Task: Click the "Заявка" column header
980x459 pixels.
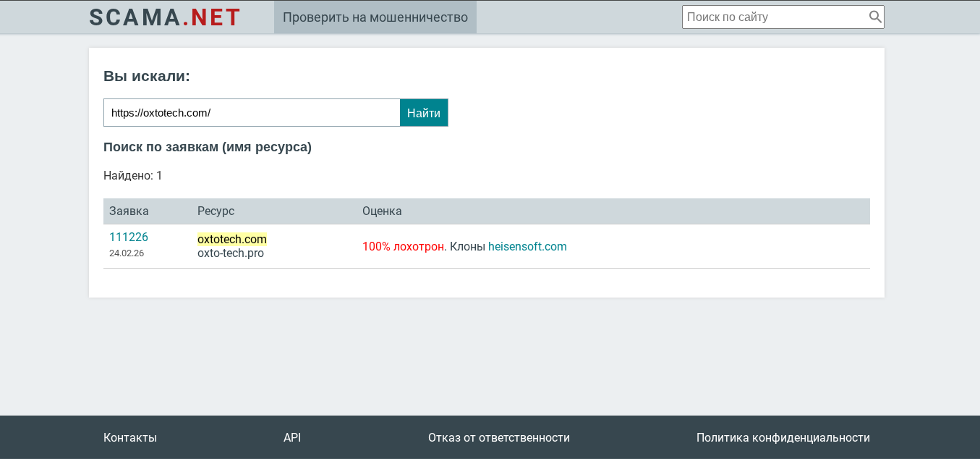Action: (129, 211)
